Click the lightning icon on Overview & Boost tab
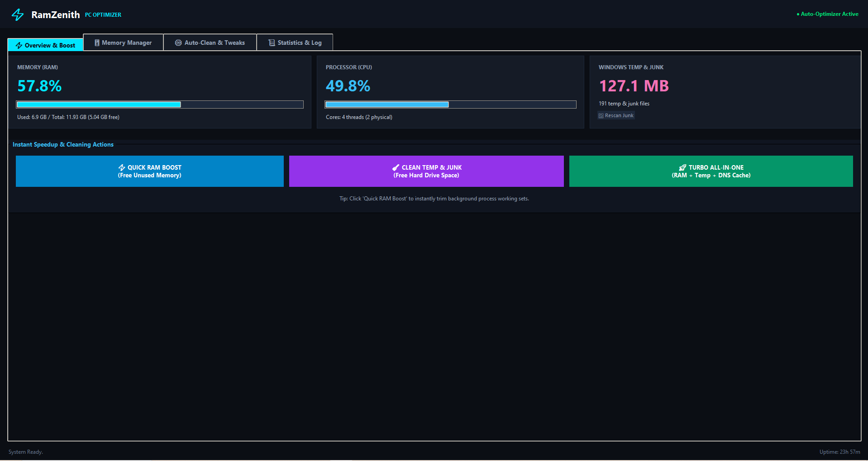The width and height of the screenshot is (868, 461). tap(19, 45)
